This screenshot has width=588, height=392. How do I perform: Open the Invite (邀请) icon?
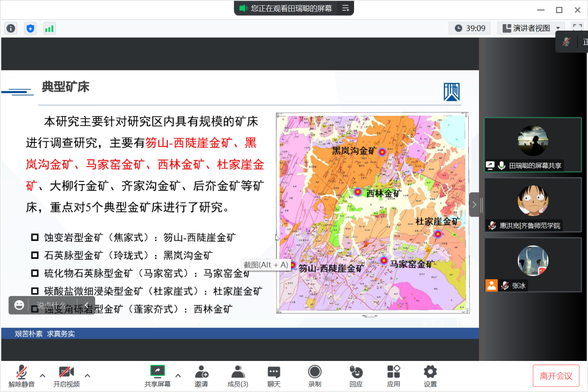pyautogui.click(x=201, y=376)
